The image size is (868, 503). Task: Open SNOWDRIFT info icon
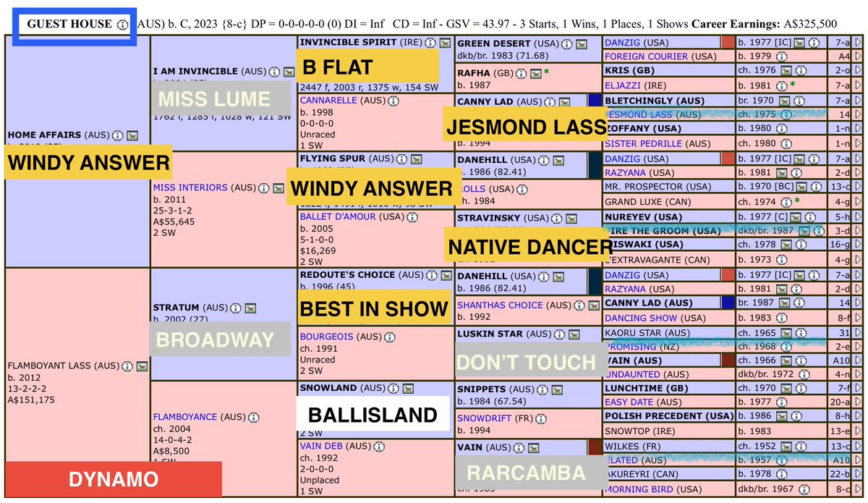tap(542, 418)
